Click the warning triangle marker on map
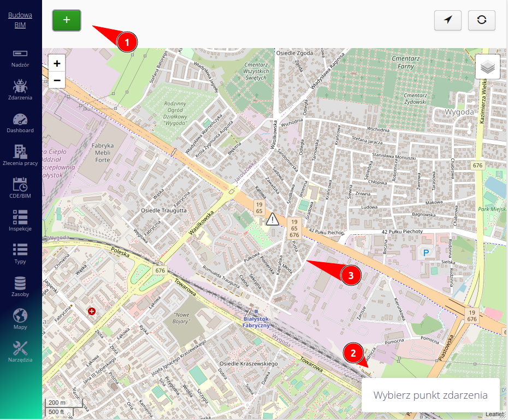 [272, 220]
